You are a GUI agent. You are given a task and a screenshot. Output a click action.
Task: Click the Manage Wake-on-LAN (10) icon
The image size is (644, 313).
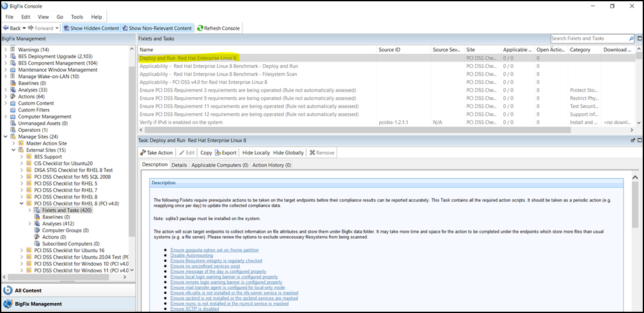pyautogui.click(x=13, y=77)
